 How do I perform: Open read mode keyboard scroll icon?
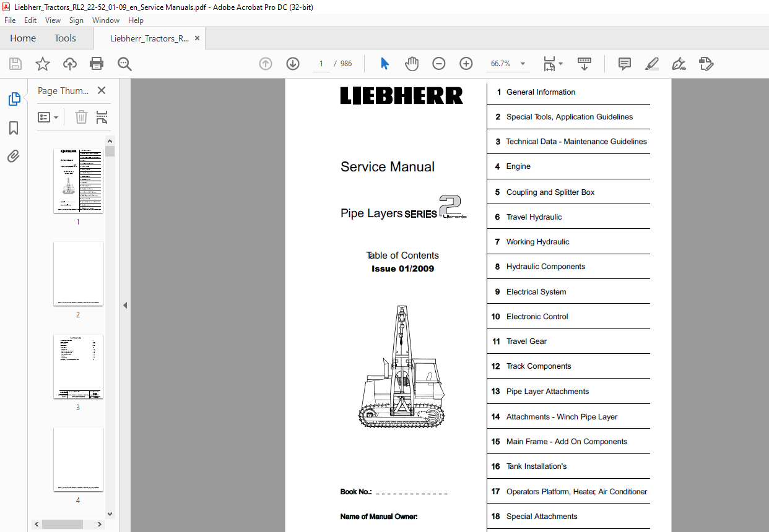tap(584, 64)
